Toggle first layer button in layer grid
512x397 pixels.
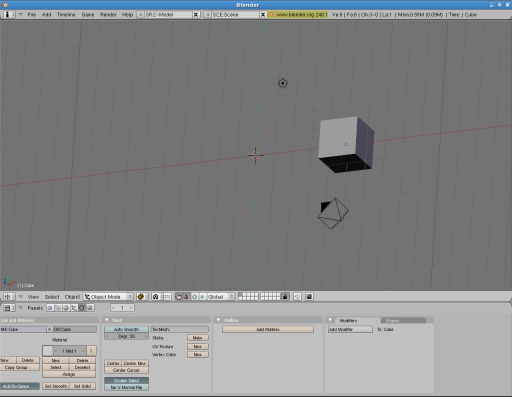(240, 295)
